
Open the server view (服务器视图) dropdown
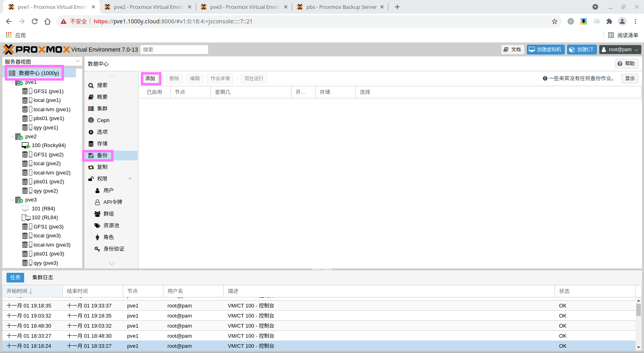click(x=78, y=61)
